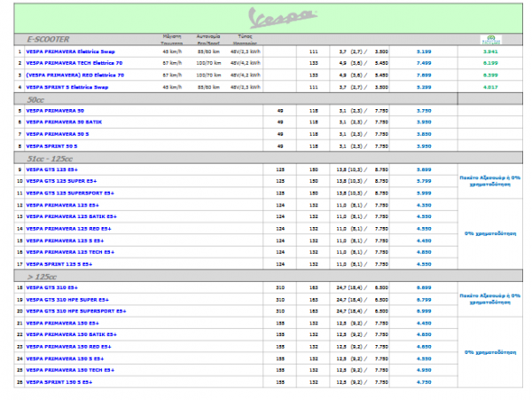Click VESPA PRIMAVERA 50 BATIK
The width and height of the screenshot is (532, 400).
pos(64,122)
